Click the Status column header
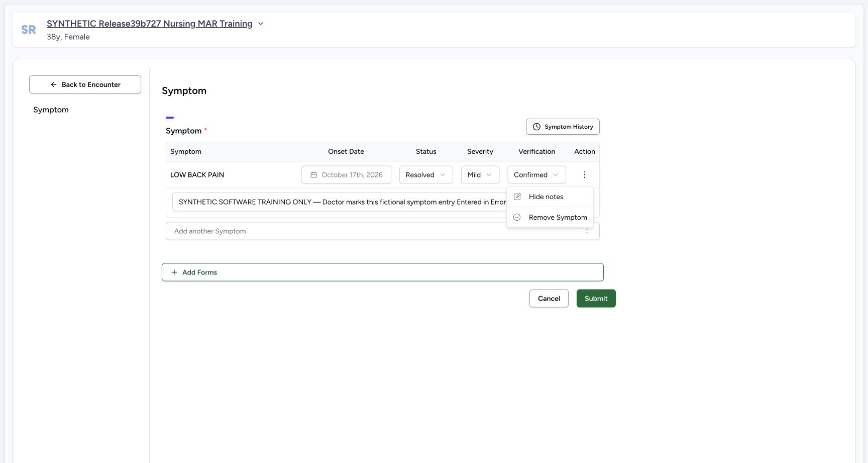 click(x=426, y=151)
